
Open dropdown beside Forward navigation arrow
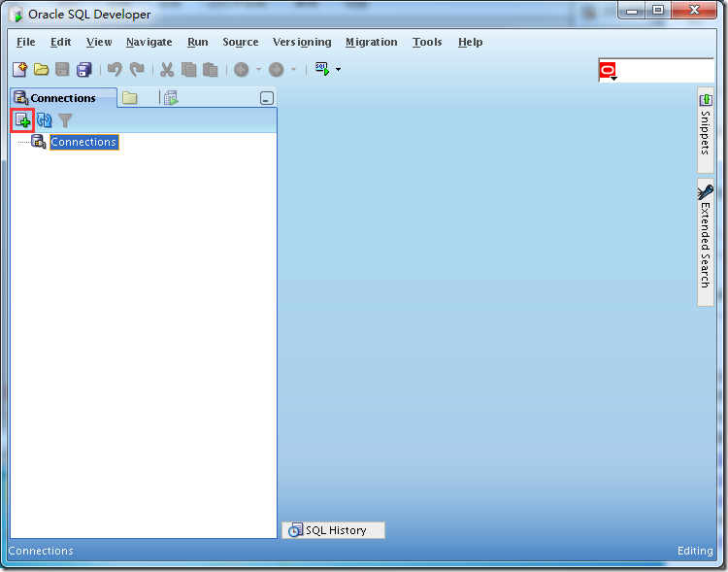pyautogui.click(x=293, y=70)
